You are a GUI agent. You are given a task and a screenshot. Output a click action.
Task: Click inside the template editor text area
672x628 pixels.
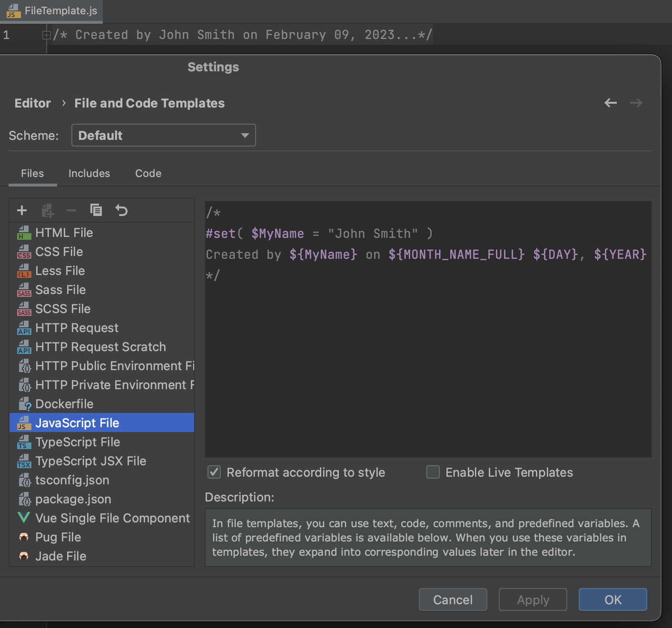[x=427, y=333]
